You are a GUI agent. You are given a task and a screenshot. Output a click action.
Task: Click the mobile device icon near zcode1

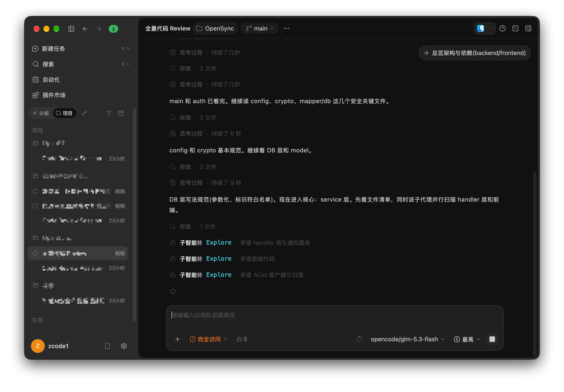(x=107, y=346)
